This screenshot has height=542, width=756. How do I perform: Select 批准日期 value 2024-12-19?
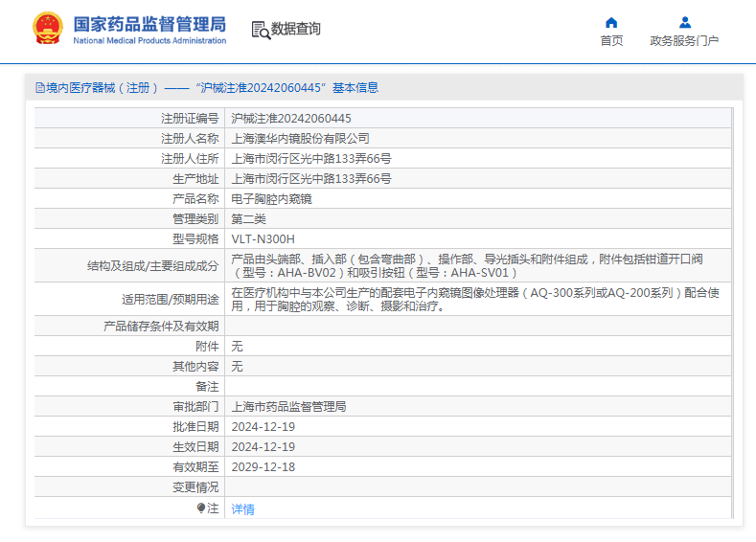pos(263,427)
